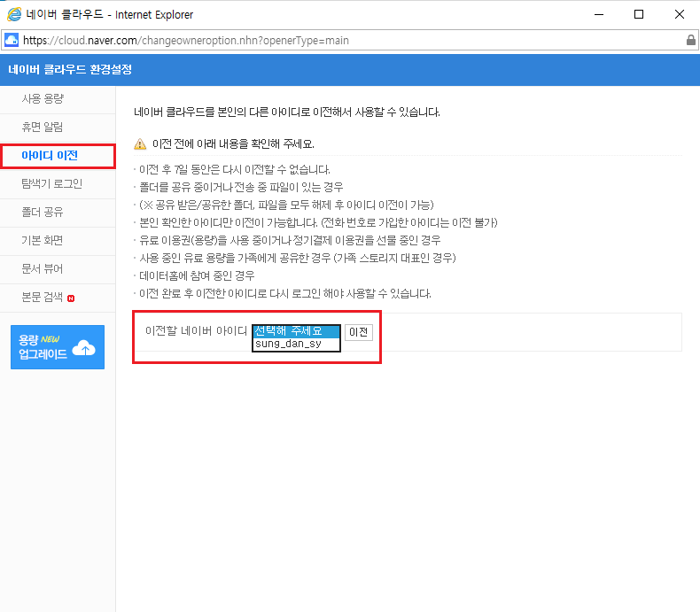The width and height of the screenshot is (700, 612).
Task: Click the 용량 업그레이드 banner button
Action: (x=58, y=347)
